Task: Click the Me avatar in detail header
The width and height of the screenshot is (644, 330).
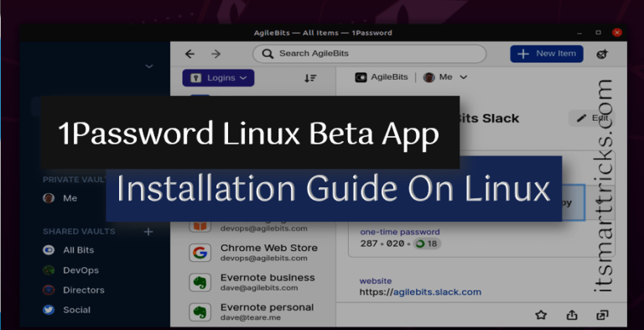Action: click(x=428, y=77)
